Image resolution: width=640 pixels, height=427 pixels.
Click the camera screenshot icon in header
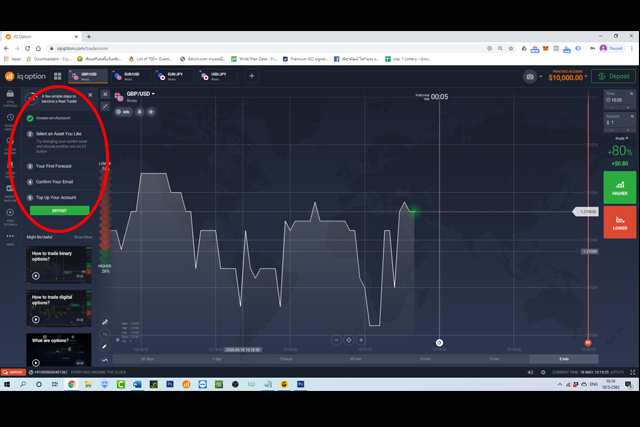coord(530,76)
